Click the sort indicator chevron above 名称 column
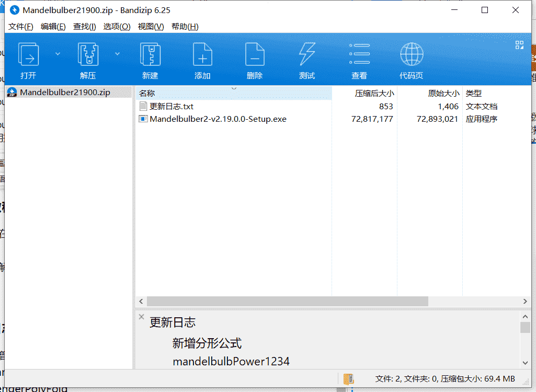Image resolution: width=536 pixels, height=392 pixels. pos(234,88)
